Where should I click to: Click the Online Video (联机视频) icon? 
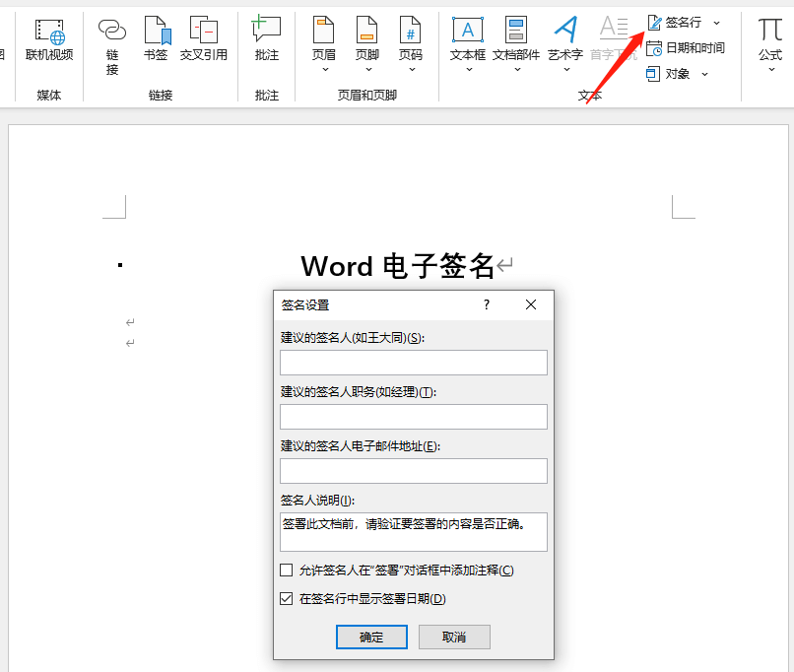tap(49, 32)
